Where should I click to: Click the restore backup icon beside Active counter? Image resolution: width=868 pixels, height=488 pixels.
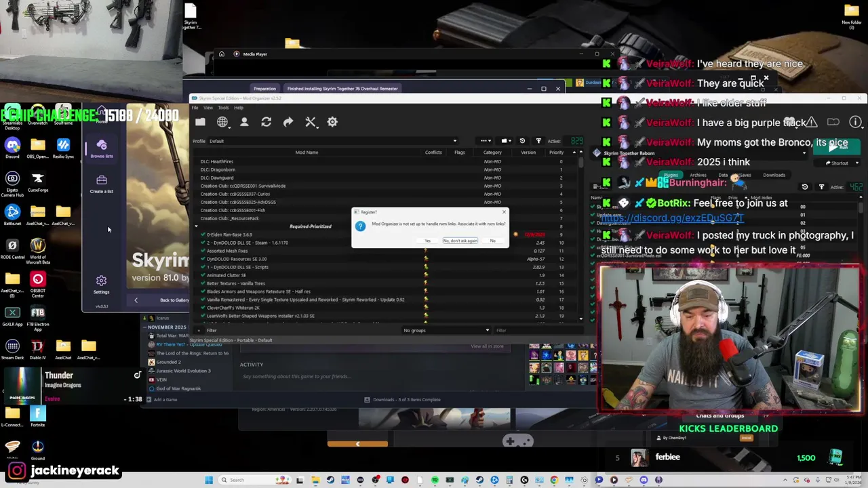[x=522, y=141]
